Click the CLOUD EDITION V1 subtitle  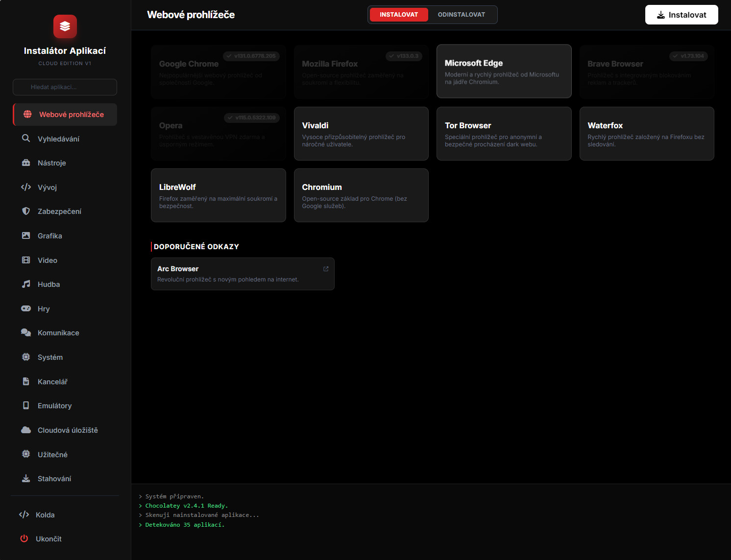click(65, 64)
